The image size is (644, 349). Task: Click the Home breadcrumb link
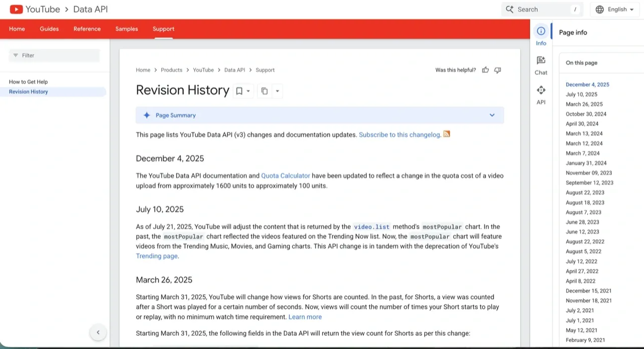click(143, 70)
